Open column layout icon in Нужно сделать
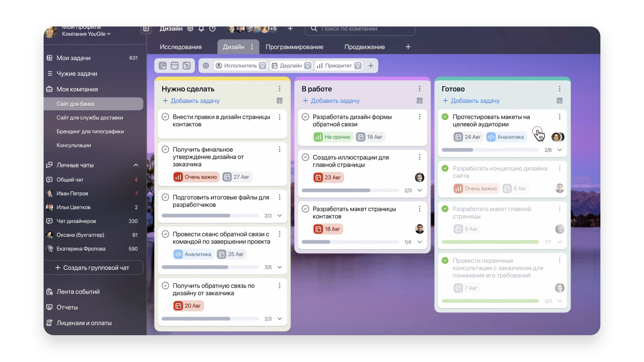This screenshot has width=644, height=362. [279, 101]
